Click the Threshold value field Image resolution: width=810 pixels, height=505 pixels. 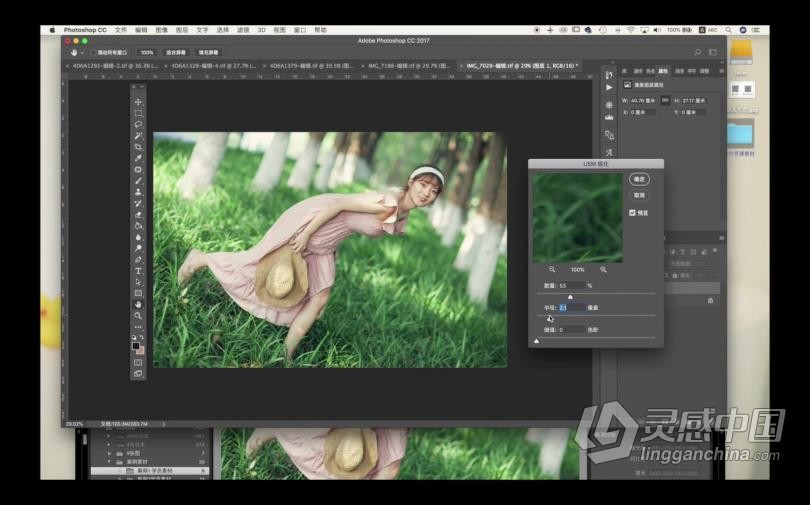tap(571, 329)
